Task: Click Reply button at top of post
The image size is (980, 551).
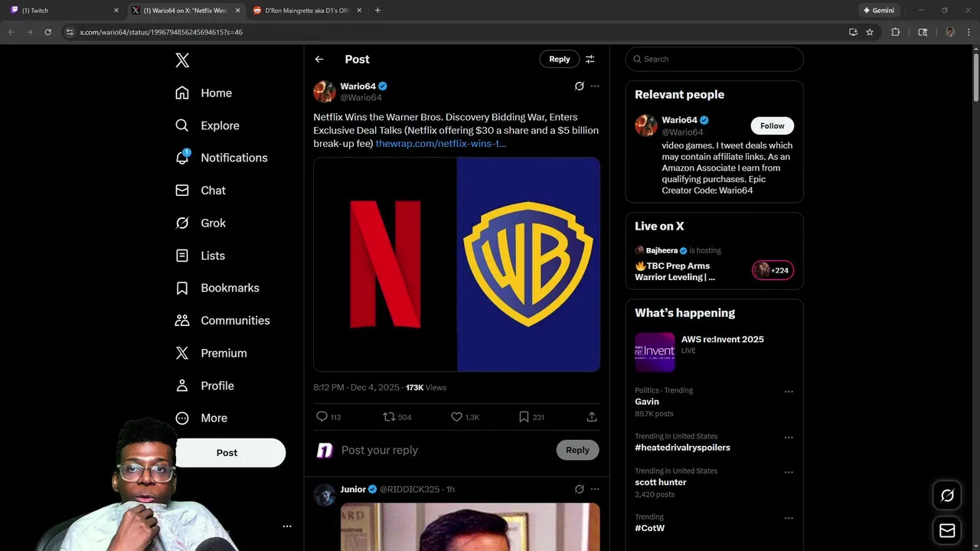Action: click(559, 59)
